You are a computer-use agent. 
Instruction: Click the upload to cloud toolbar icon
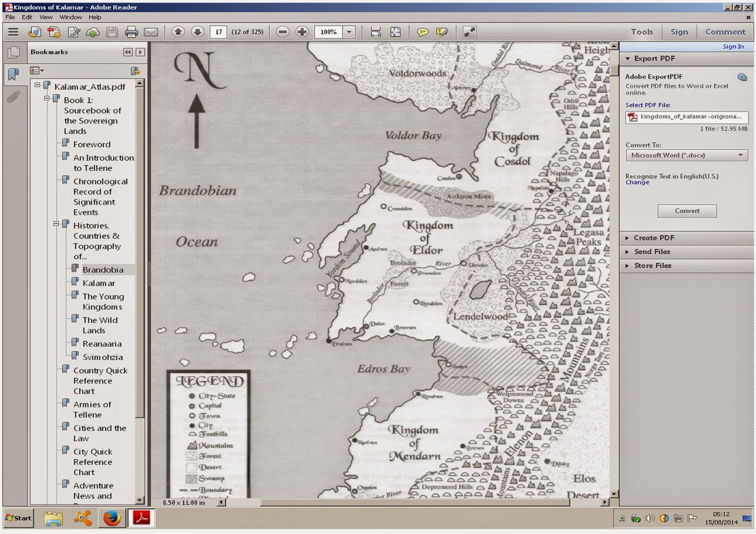tap(93, 32)
